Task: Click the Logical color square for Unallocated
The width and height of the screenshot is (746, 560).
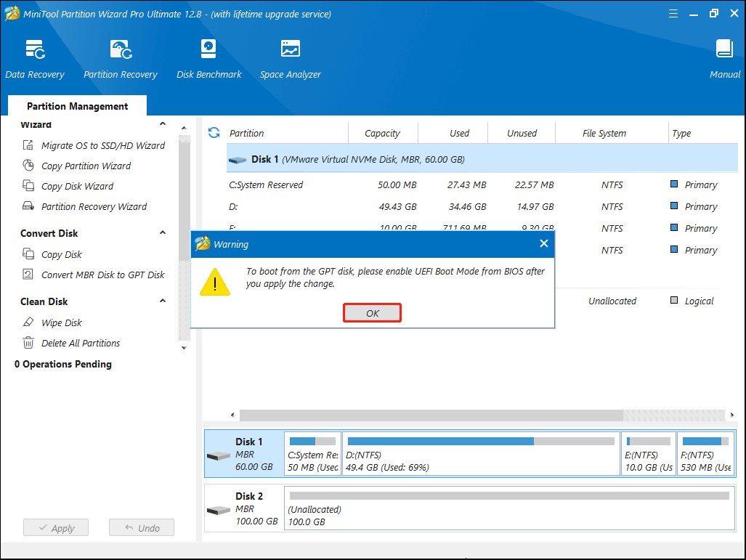Action: (673, 300)
